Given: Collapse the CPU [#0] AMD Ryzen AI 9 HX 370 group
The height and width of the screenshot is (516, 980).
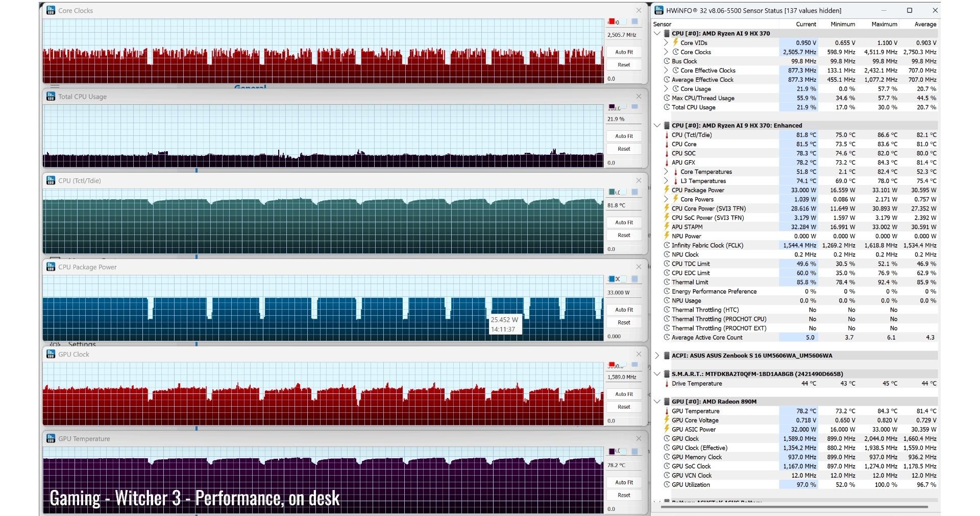Looking at the screenshot, I should coord(657,33).
